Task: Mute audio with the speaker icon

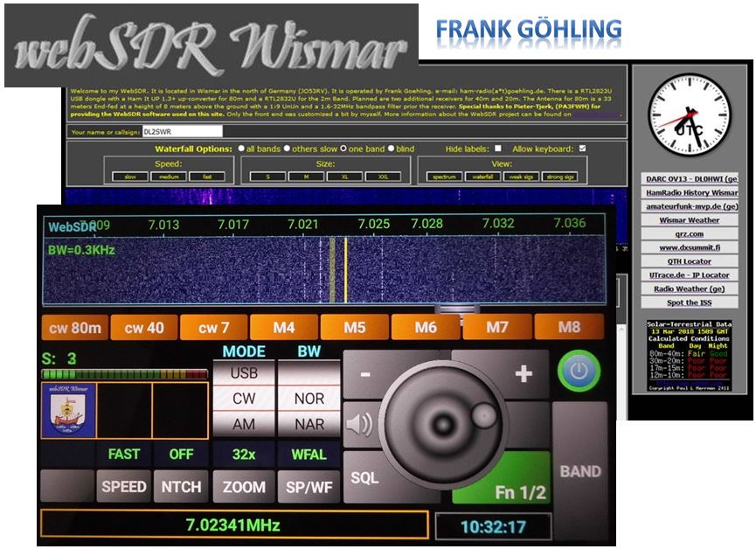Action: (358, 425)
